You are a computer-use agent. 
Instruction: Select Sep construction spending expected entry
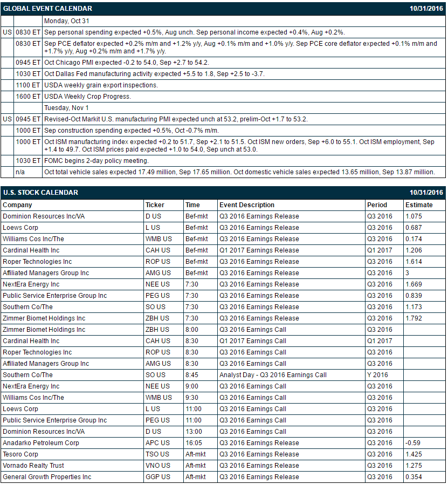[x=132, y=131]
